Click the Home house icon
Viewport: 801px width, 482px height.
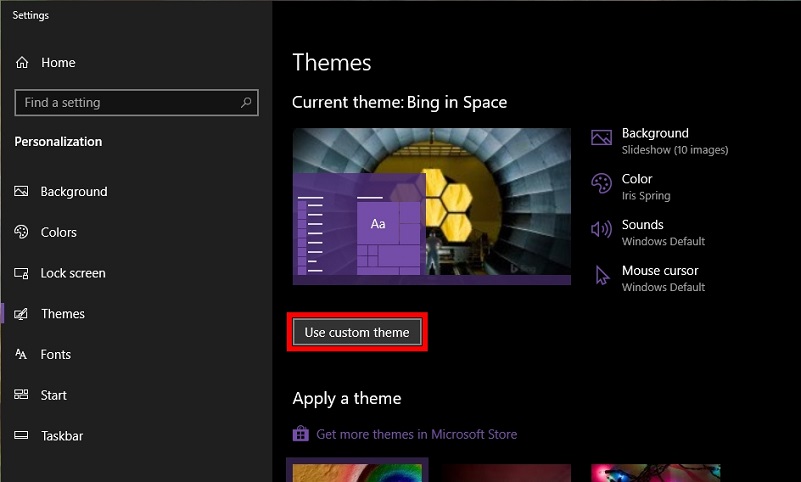(x=22, y=62)
